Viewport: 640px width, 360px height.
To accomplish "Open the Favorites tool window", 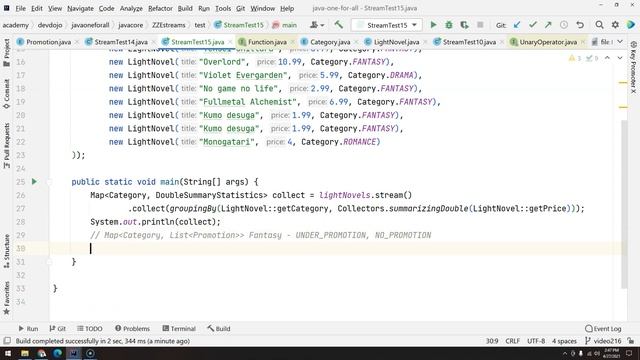I will (7, 298).
